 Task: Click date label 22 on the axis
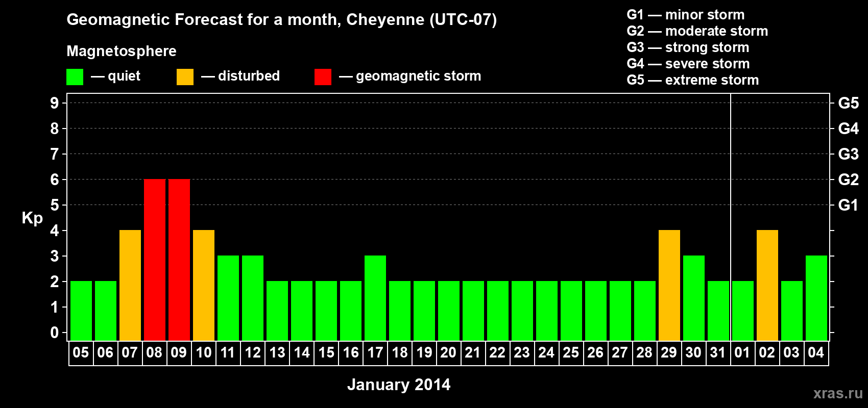[x=497, y=352]
